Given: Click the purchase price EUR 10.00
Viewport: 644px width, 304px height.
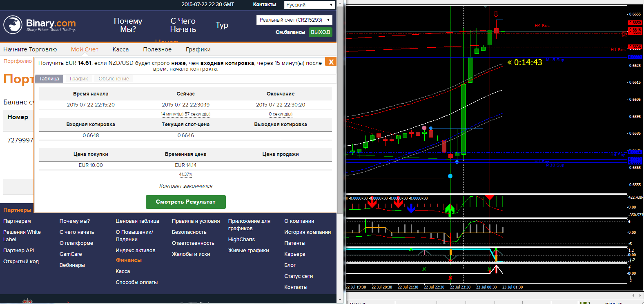Looking at the screenshot, I should point(91,165).
